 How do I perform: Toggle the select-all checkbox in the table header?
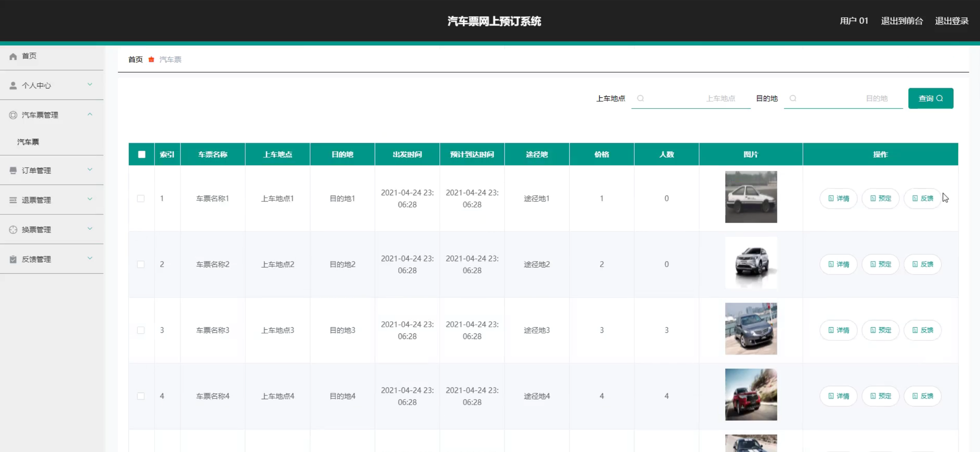pos(142,154)
